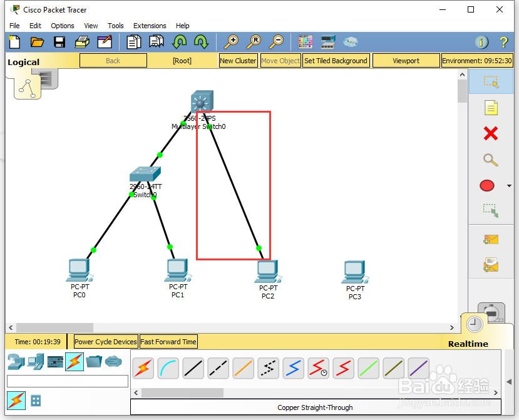The image size is (519, 420).
Task: Choose Components category icon
Action: point(55,361)
